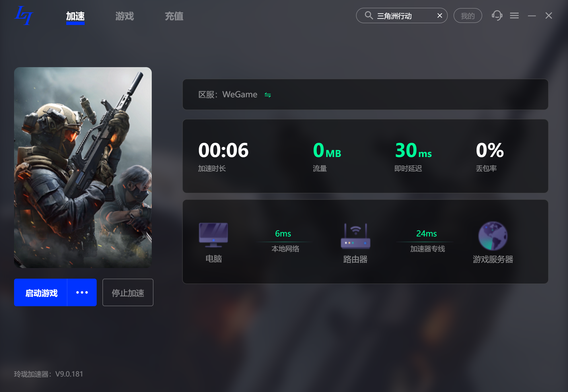Clear the search text with X
Viewport: 568px width, 392px height.
(x=439, y=16)
